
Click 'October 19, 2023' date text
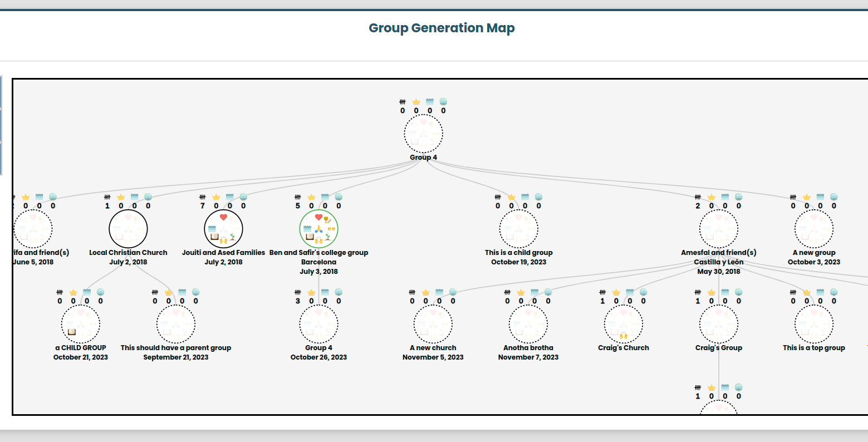[x=518, y=262]
